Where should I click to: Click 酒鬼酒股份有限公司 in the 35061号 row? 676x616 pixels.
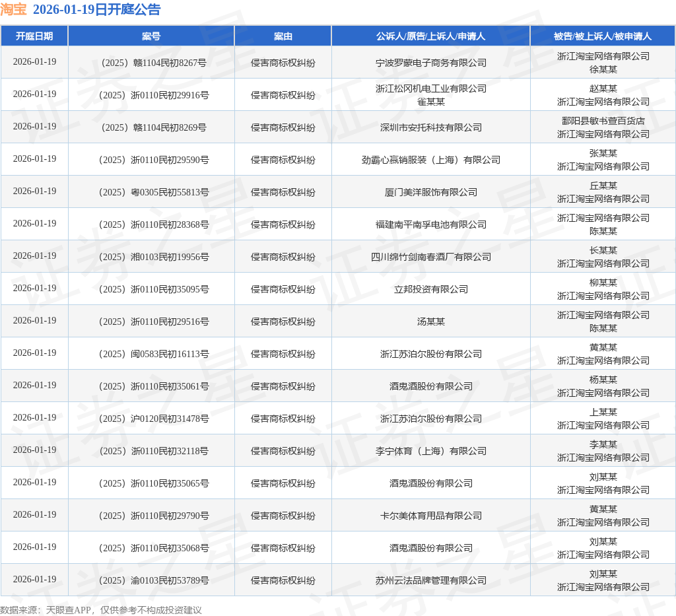pyautogui.click(x=430, y=386)
